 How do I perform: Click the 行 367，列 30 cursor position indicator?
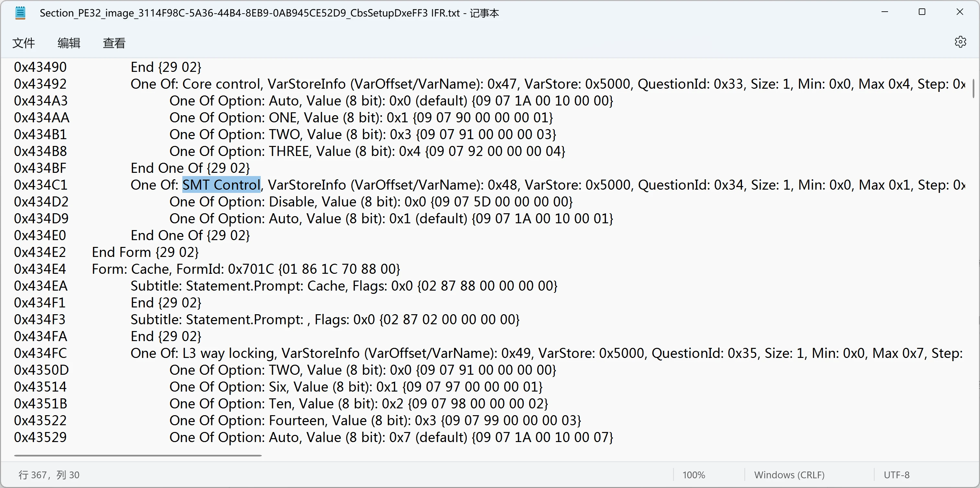click(49, 475)
